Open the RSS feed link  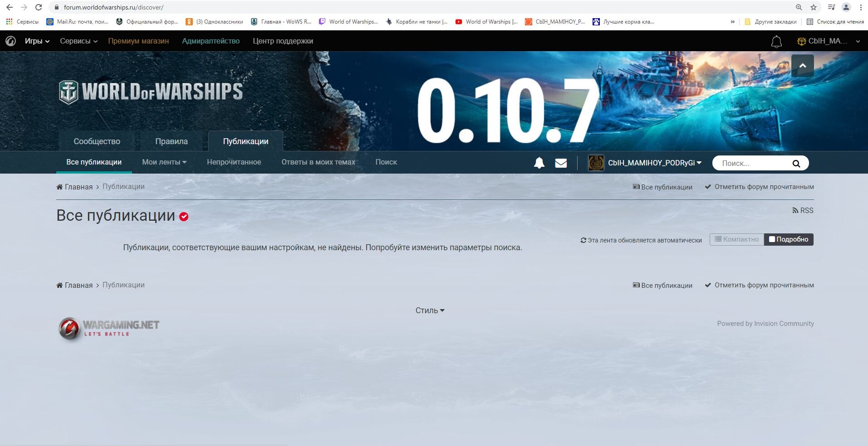click(x=803, y=210)
